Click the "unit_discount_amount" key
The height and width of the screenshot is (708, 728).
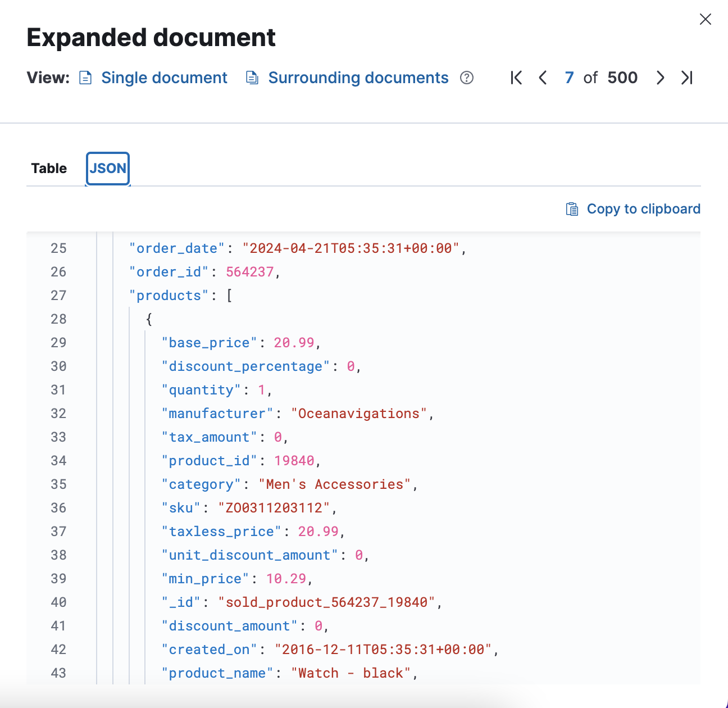(x=250, y=555)
